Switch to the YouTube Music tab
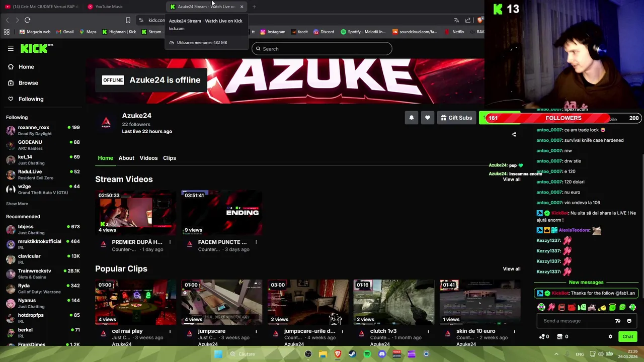Screen dimensions: 644x362 click(x=122, y=7)
